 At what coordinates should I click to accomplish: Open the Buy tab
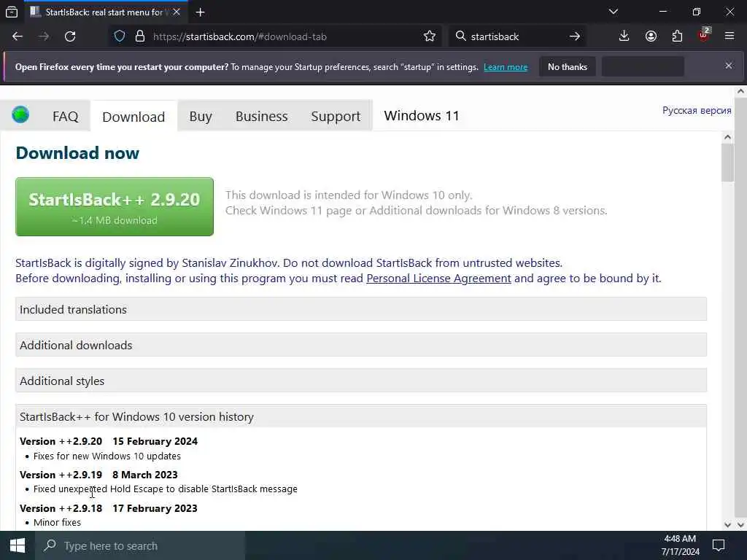tap(201, 116)
